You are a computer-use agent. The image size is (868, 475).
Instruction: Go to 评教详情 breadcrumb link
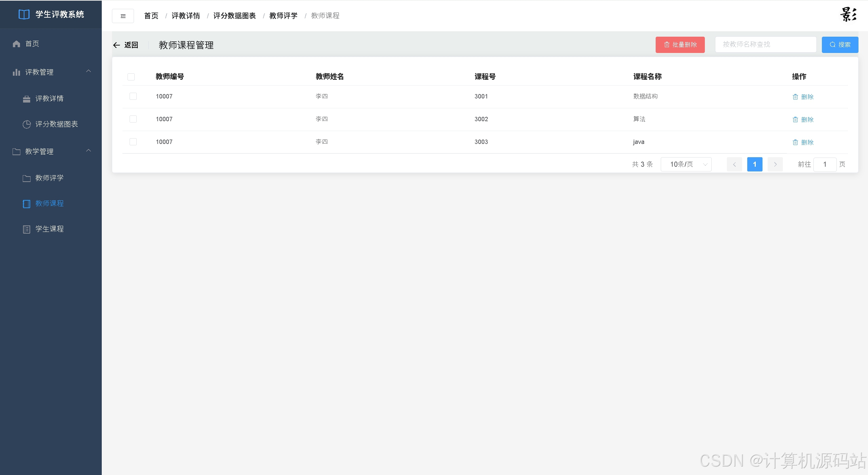click(x=186, y=16)
